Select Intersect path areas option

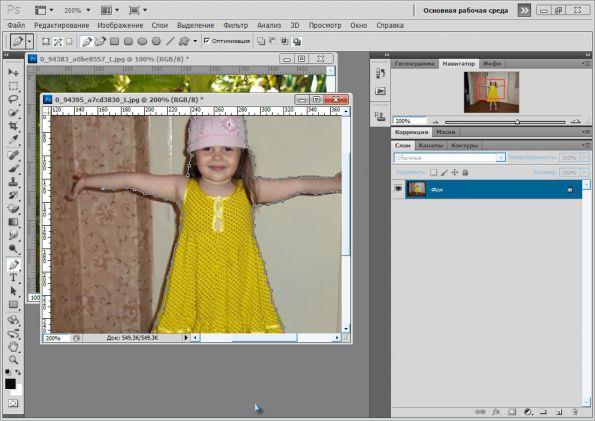pos(285,41)
